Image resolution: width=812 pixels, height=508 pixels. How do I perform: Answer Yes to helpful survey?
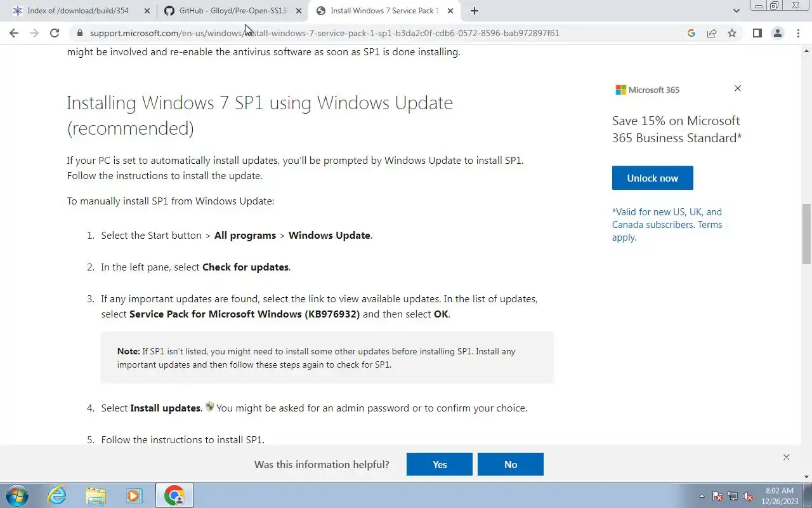(x=440, y=464)
